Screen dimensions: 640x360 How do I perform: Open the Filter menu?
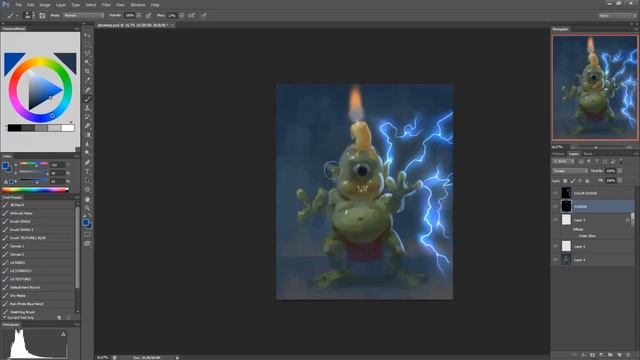pos(106,5)
